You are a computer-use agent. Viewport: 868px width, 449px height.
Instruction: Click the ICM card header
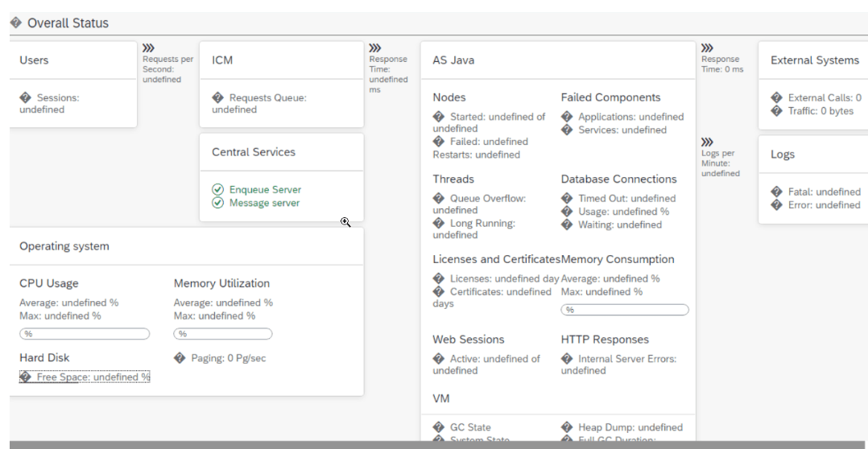click(282, 60)
